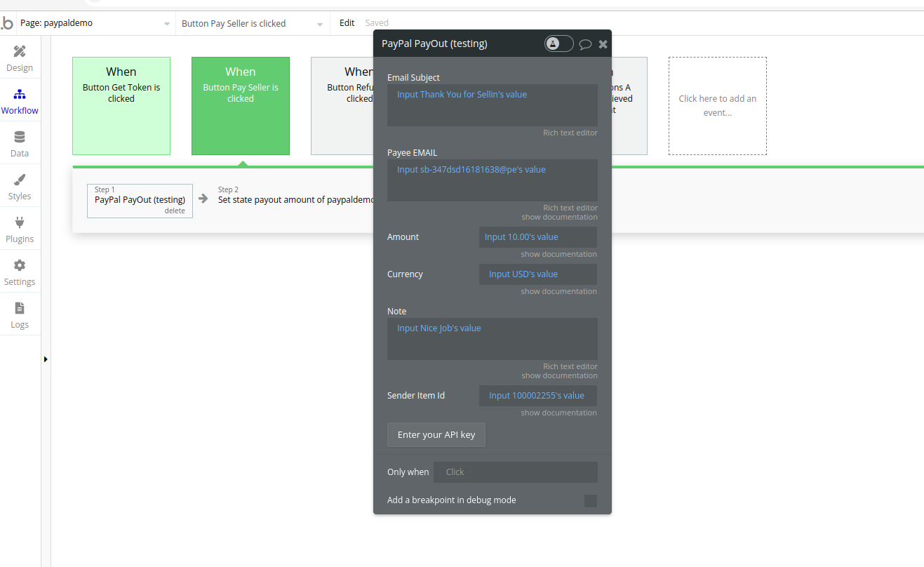This screenshot has width=924, height=567.
Task: Switch to the Workflow tab
Action: tap(20, 101)
